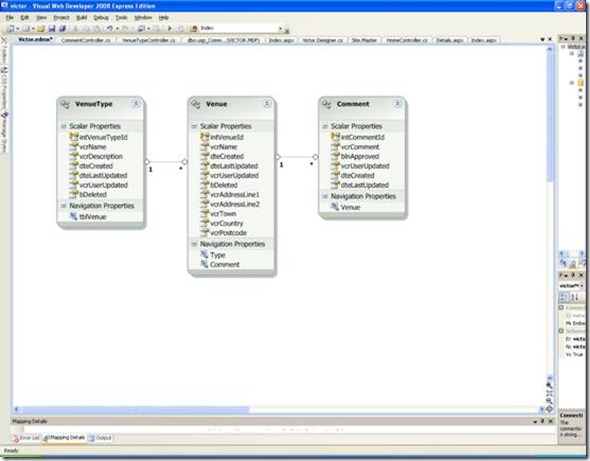Collapse the Venue entity with its chevron
590x461 pixels.
(267, 103)
